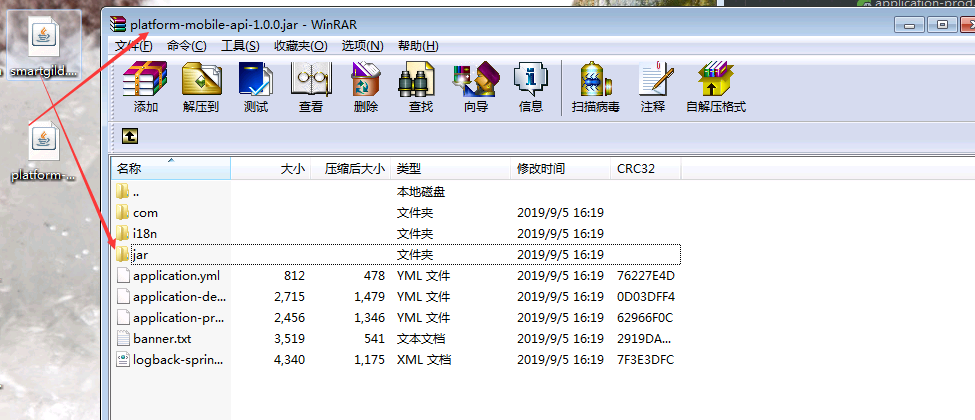The height and width of the screenshot is (420, 975).
Task: Open the 向导 (Wizard) toolbar icon
Action: [x=476, y=80]
